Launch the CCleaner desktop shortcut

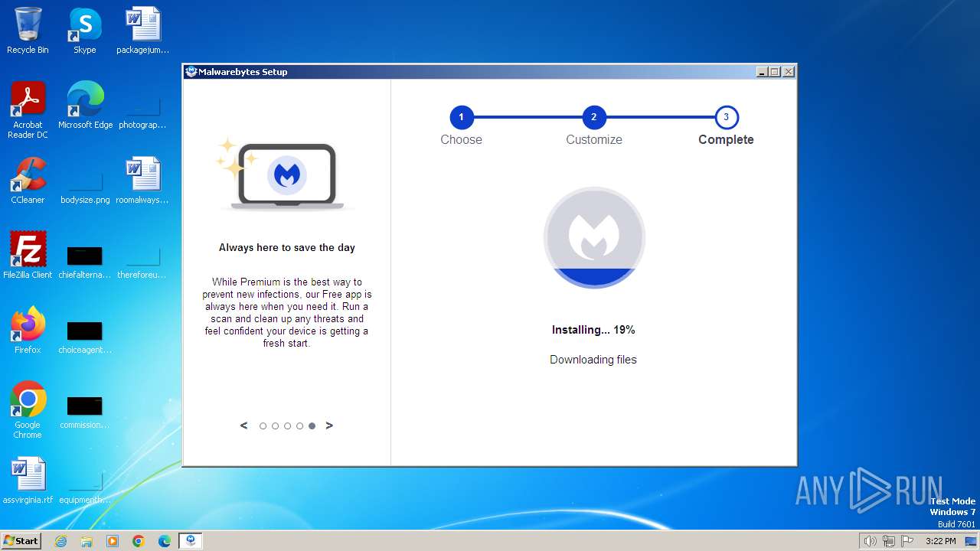tap(28, 181)
